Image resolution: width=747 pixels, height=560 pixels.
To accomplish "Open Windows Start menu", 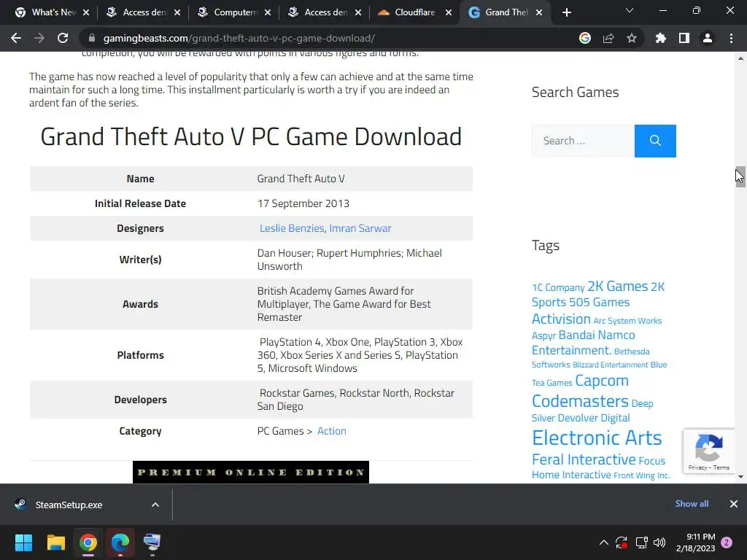I will click(x=23, y=542).
